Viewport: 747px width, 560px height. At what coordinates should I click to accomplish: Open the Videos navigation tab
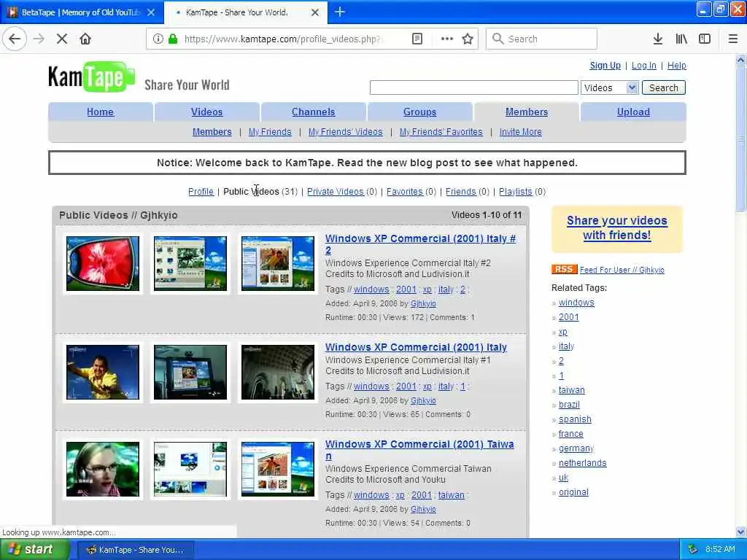206,112
